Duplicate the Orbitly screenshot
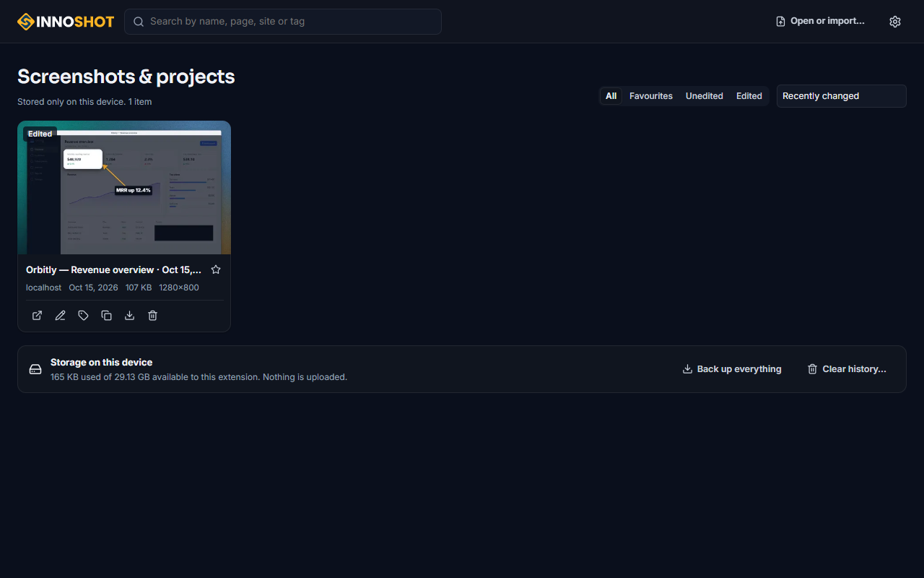The image size is (924, 578). [107, 316]
